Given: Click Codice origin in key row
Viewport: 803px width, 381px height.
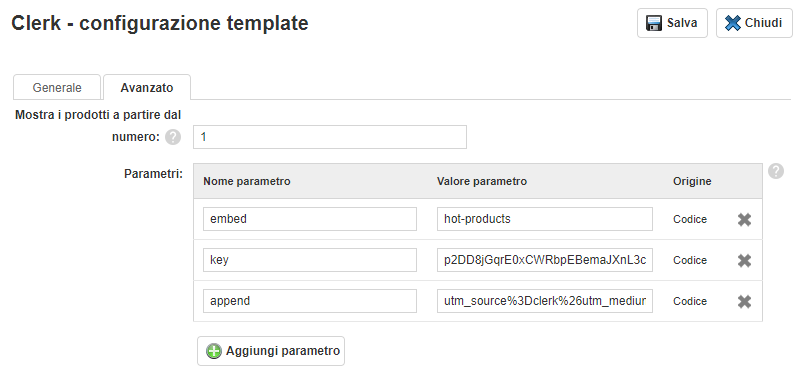Looking at the screenshot, I should tap(690, 260).
